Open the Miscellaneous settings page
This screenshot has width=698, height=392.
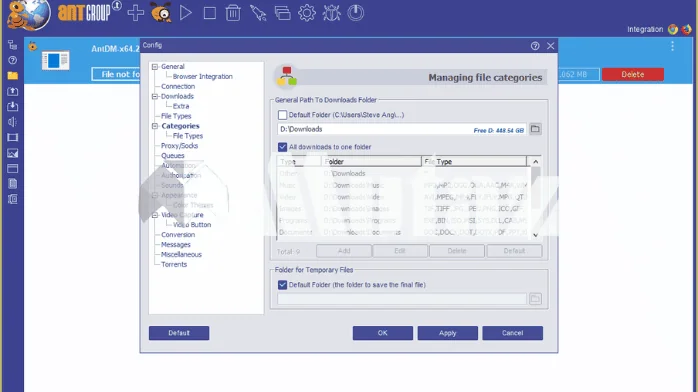click(x=181, y=255)
